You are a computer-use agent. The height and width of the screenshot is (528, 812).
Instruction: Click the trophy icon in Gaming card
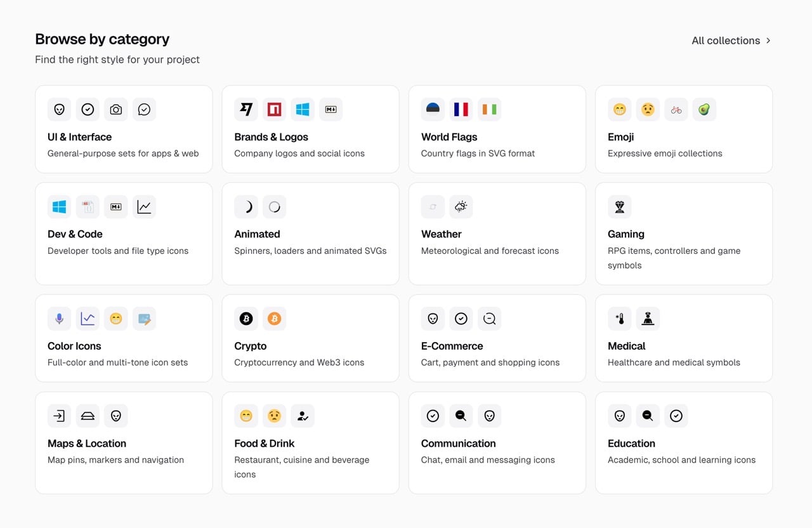[x=620, y=207]
